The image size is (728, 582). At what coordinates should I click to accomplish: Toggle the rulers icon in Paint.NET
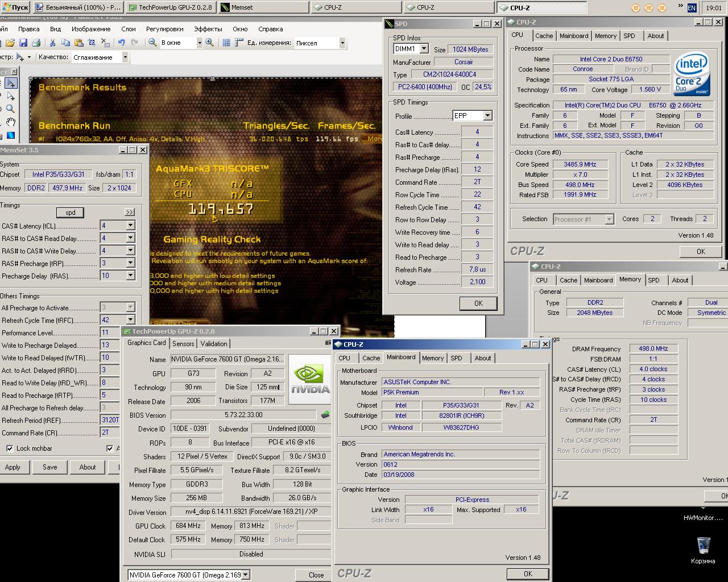pos(238,43)
